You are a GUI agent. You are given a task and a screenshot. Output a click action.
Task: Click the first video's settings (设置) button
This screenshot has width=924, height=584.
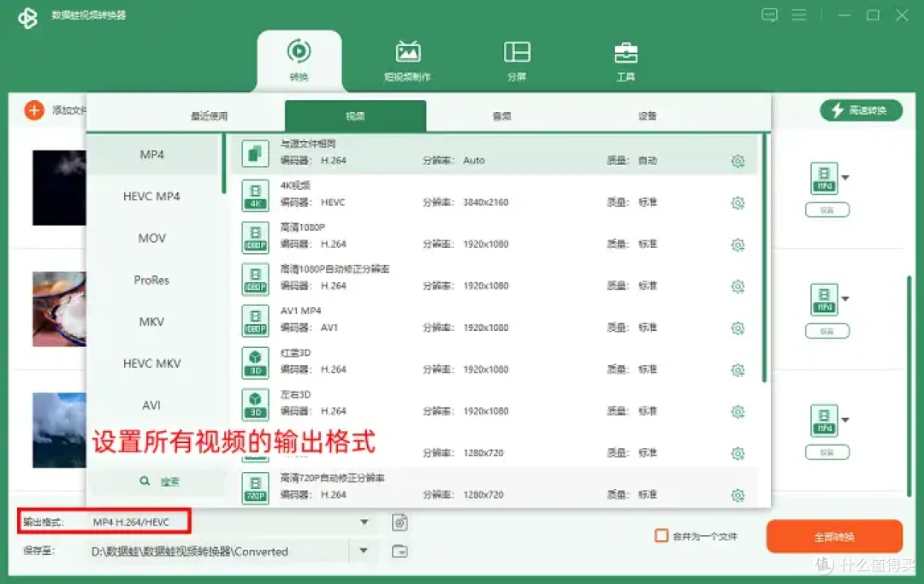(x=827, y=210)
